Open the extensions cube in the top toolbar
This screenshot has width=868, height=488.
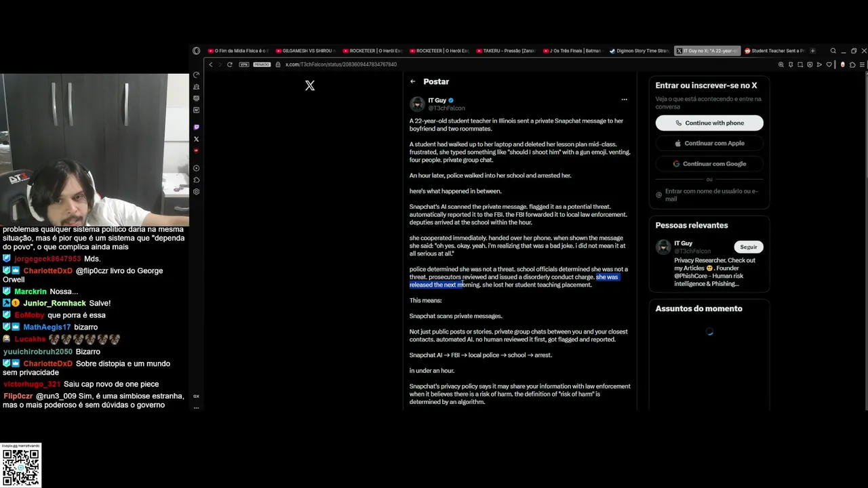click(852, 64)
